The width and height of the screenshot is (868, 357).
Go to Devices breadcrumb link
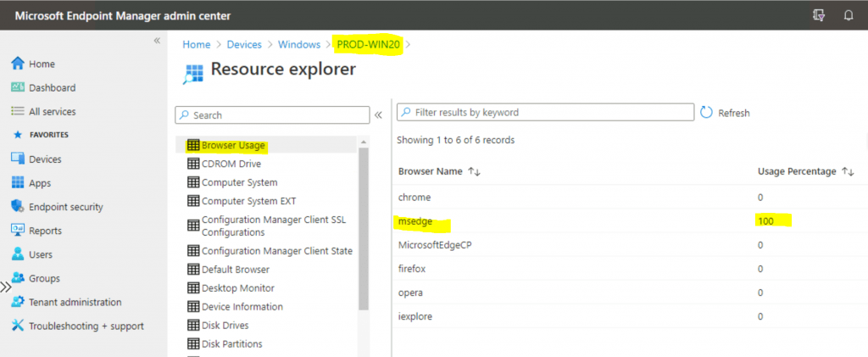244,44
